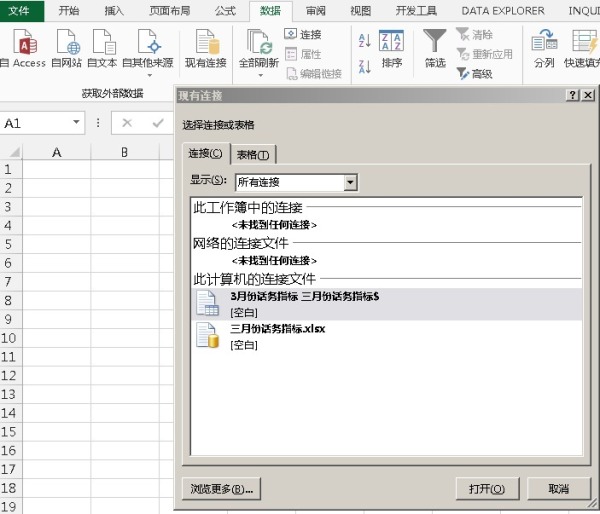Screen dimensions: 600x514
Task: Click the Tables (表格T) tab in dialog
Action: point(253,155)
